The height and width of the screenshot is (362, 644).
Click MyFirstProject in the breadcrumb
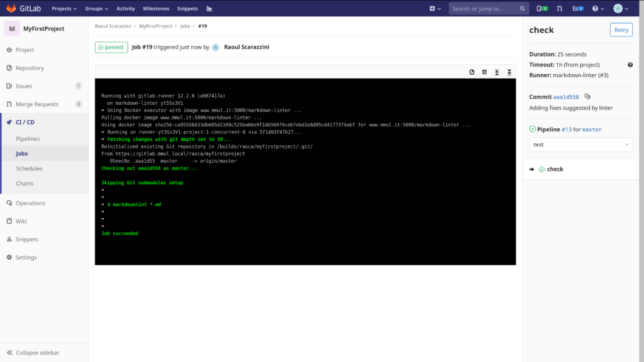tap(155, 26)
